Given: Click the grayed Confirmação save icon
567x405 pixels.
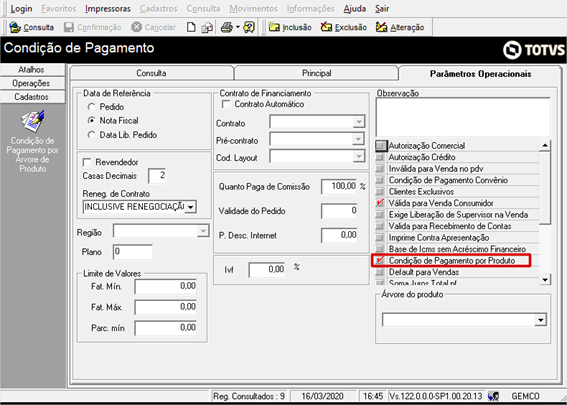Looking at the screenshot, I should (x=69, y=27).
